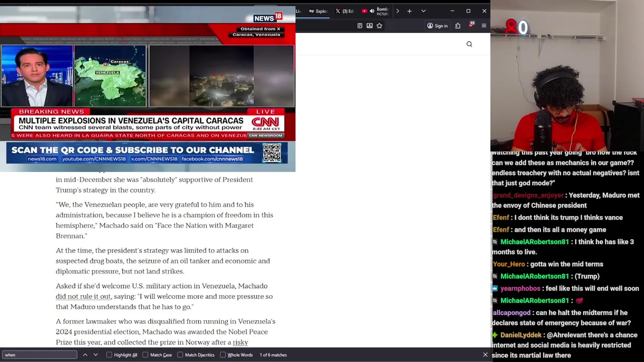Click the account avatar in Sign in button

click(x=430, y=26)
